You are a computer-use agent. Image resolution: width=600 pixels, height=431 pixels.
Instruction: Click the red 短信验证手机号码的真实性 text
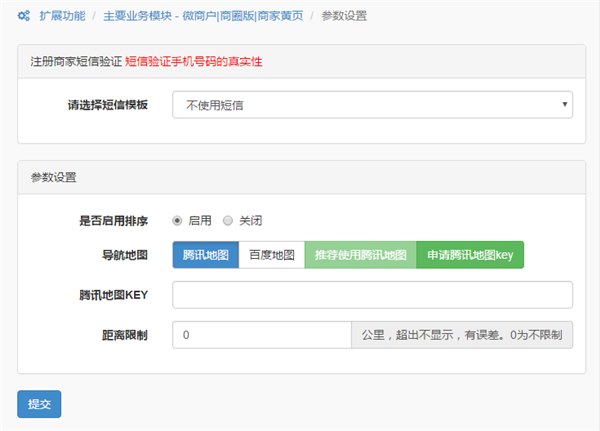(194, 62)
